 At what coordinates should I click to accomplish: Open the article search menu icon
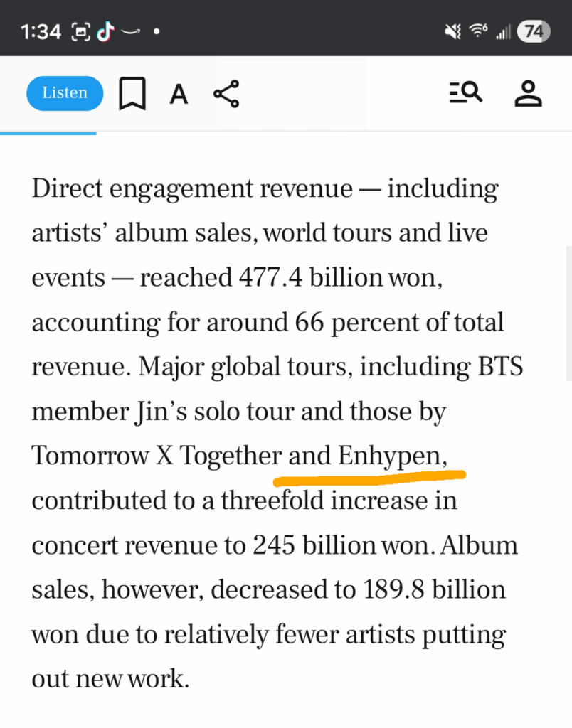[x=465, y=92]
